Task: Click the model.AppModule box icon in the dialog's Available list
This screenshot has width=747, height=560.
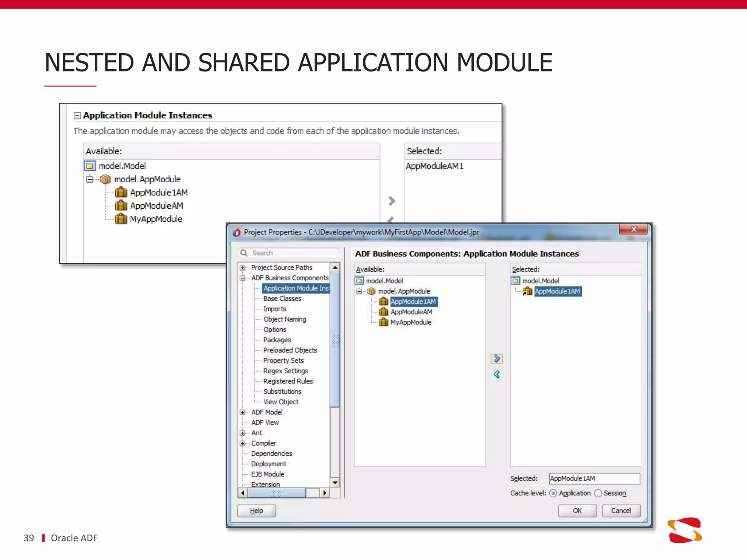Action: click(371, 291)
